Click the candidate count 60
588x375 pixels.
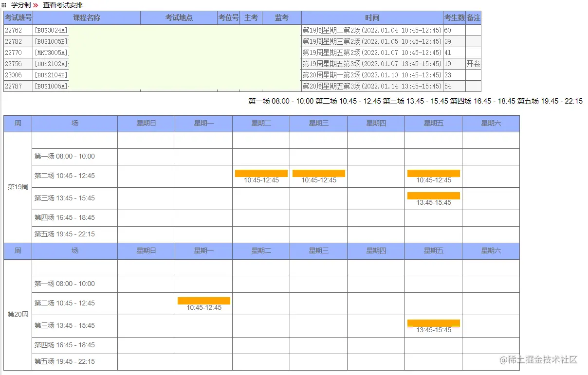[448, 30]
